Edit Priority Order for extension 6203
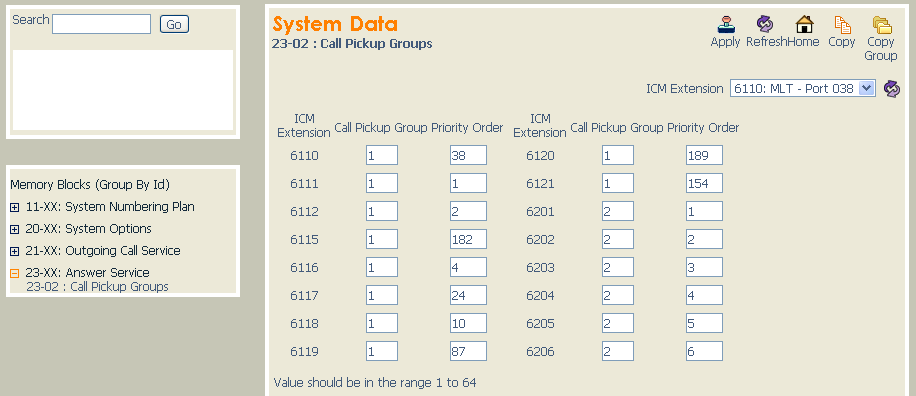 705,268
